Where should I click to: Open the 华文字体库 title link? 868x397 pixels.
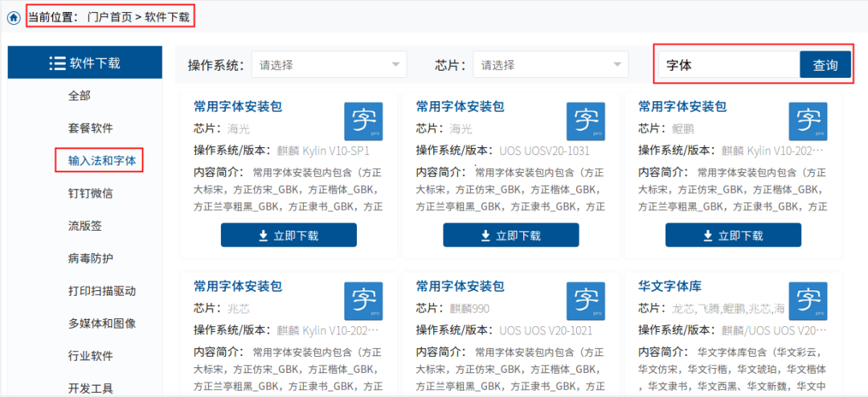669,286
